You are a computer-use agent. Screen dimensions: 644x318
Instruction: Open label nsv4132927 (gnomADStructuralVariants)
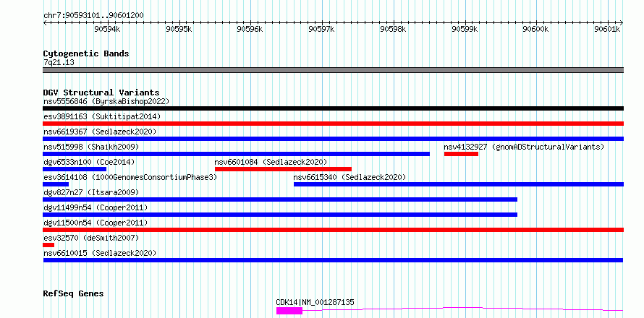[x=524, y=147]
